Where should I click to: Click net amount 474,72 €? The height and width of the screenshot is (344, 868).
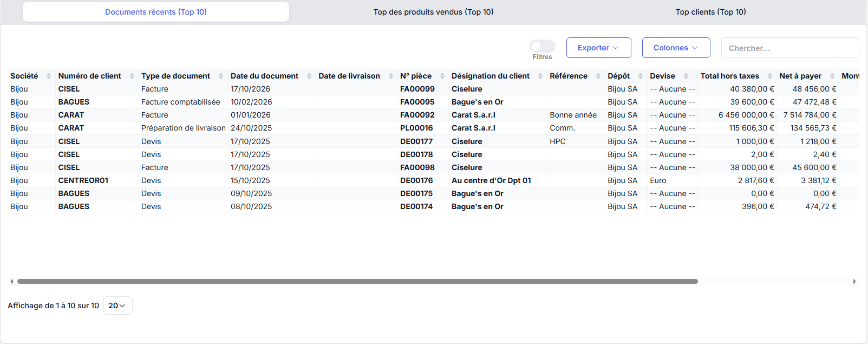(821, 206)
